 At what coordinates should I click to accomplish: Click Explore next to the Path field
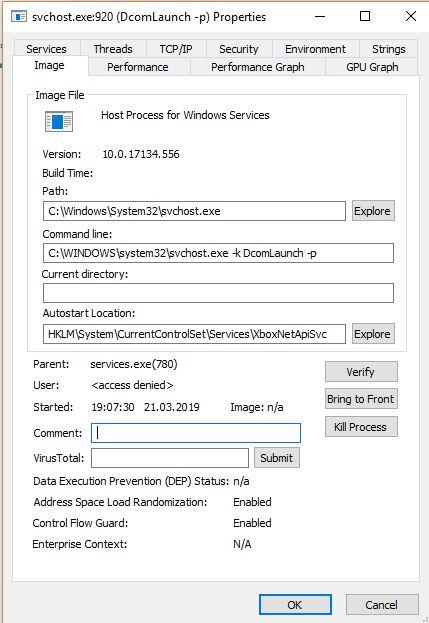pyautogui.click(x=373, y=211)
